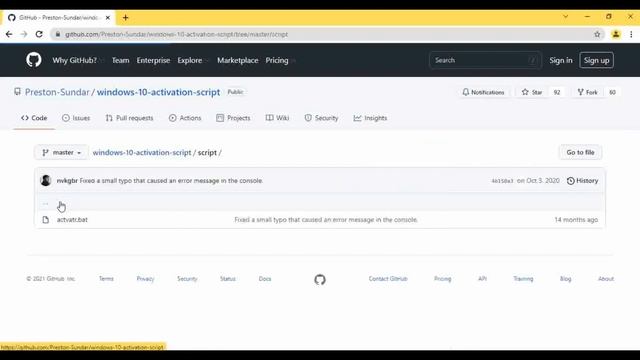Open the Projects tab

[233, 118]
